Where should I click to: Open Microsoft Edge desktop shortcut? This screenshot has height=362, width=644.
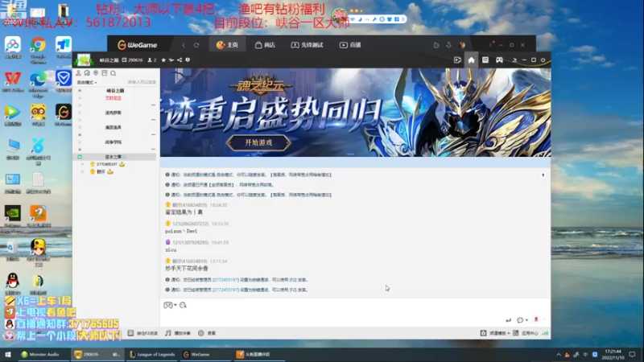pyautogui.click(x=38, y=84)
